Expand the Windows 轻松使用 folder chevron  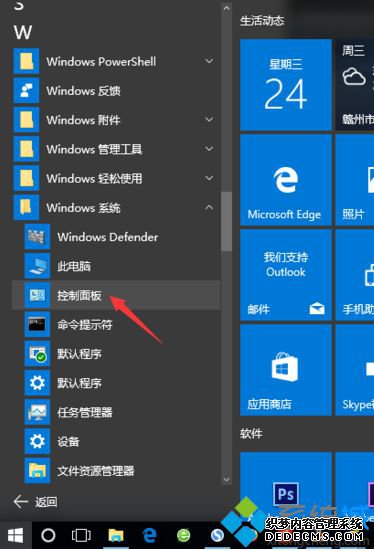pyautogui.click(x=209, y=178)
